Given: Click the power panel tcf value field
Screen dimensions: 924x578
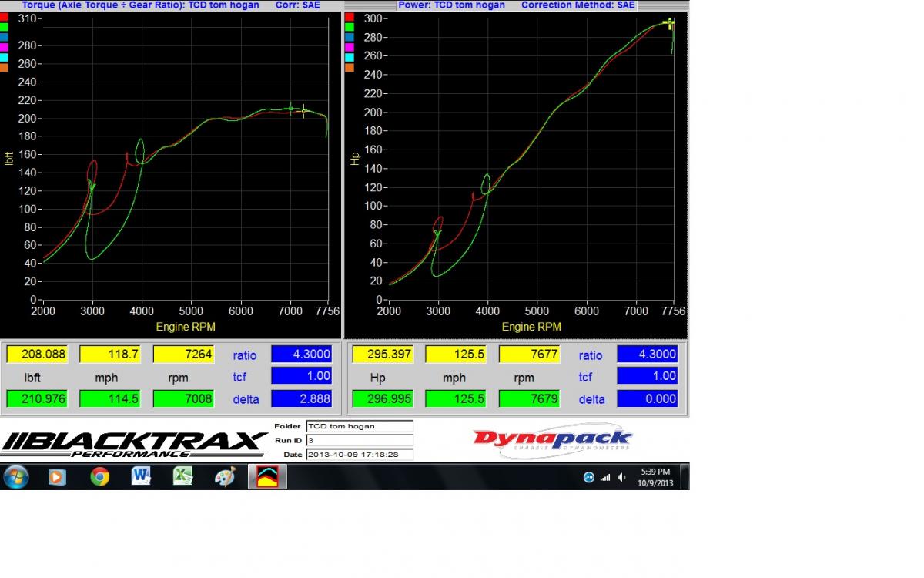Looking at the screenshot, I should click(x=647, y=376).
